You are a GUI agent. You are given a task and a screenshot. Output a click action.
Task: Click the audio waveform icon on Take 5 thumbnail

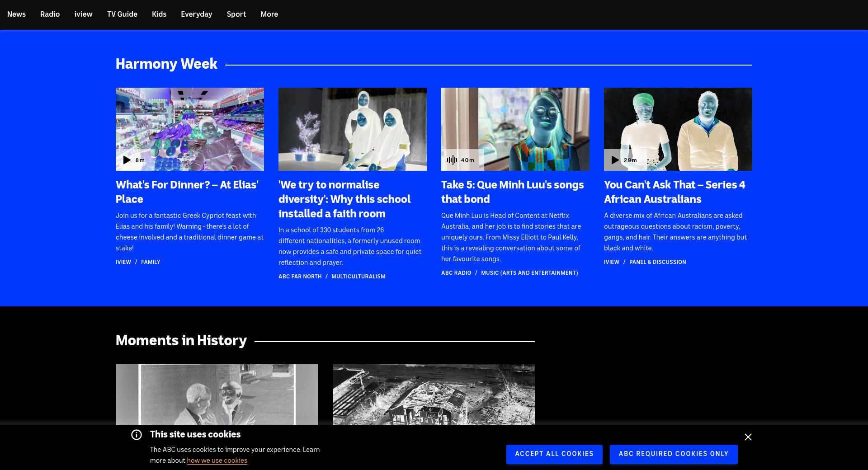[452, 160]
